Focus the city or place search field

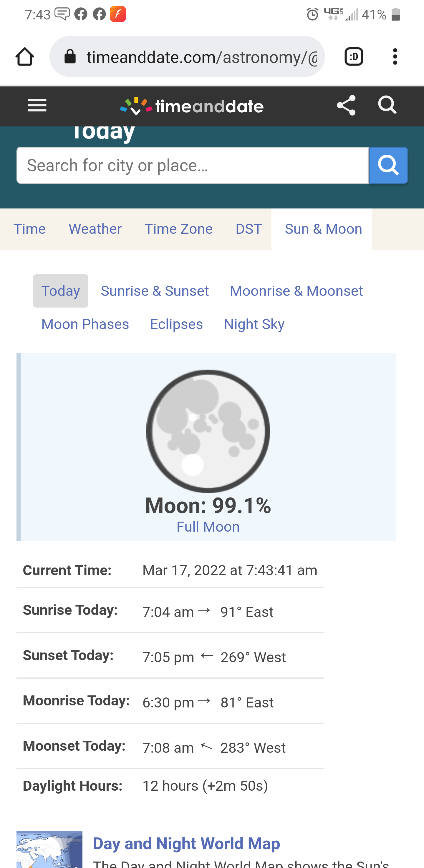[193, 166]
